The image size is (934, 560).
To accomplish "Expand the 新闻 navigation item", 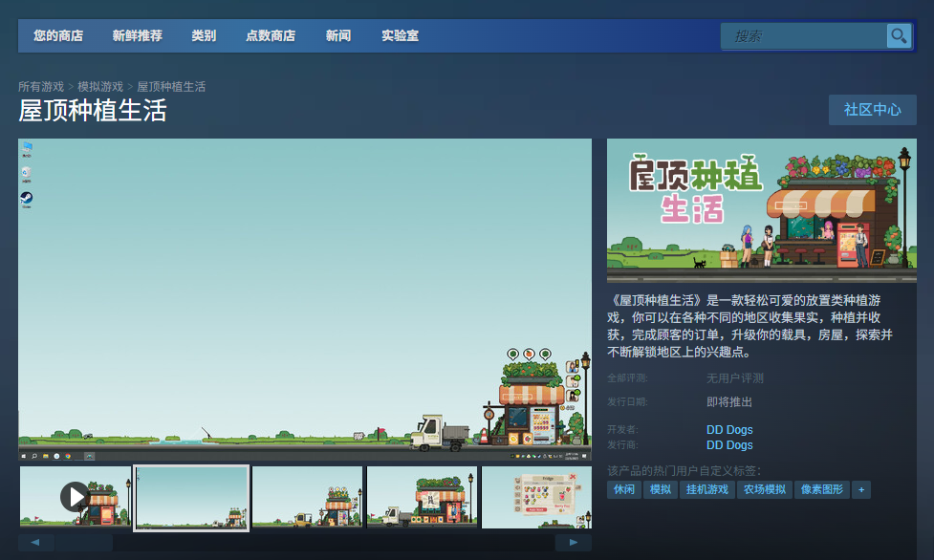I will coord(338,36).
